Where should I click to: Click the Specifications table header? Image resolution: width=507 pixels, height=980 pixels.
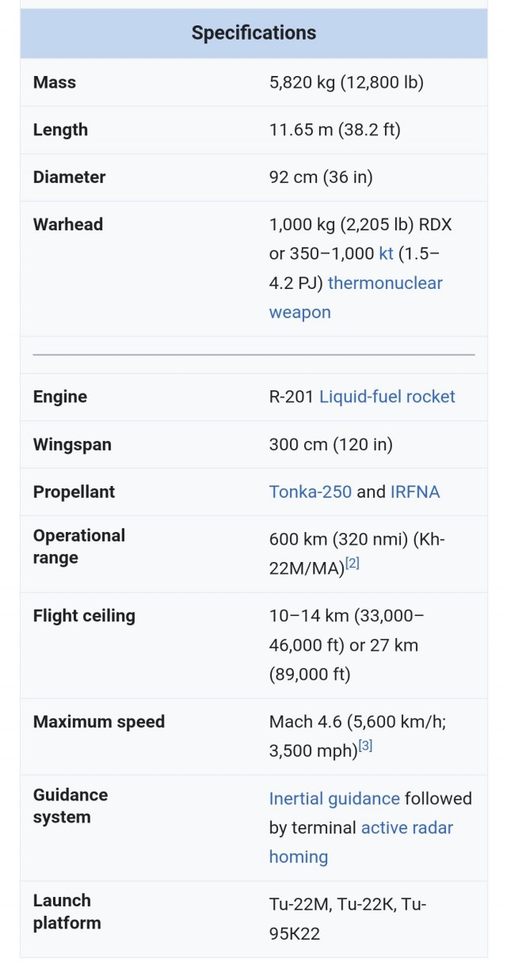click(253, 33)
